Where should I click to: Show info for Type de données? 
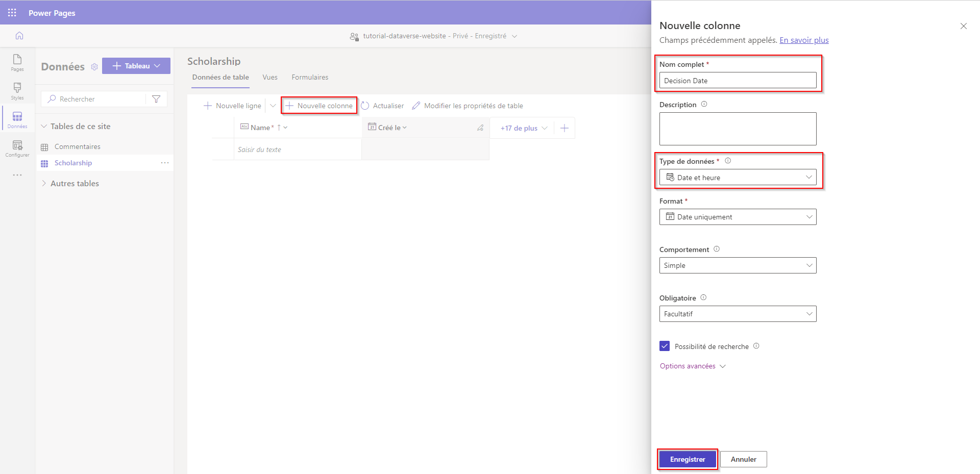[x=728, y=161]
